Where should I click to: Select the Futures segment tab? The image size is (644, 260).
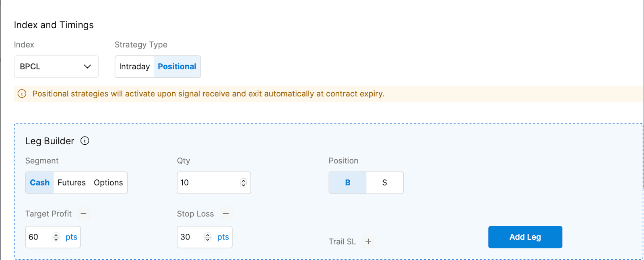pos(71,183)
